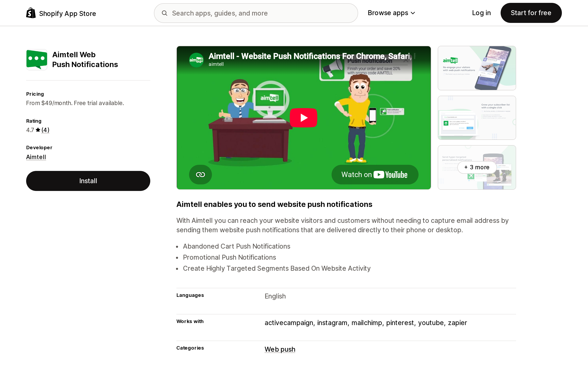Click the aimtell channel avatar in video

196,60
